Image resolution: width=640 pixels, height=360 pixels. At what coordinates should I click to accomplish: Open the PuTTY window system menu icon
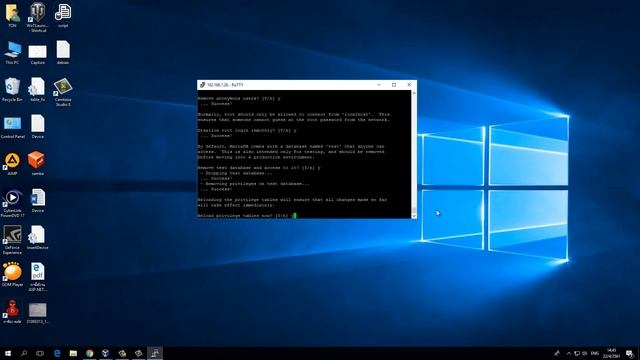click(x=202, y=85)
